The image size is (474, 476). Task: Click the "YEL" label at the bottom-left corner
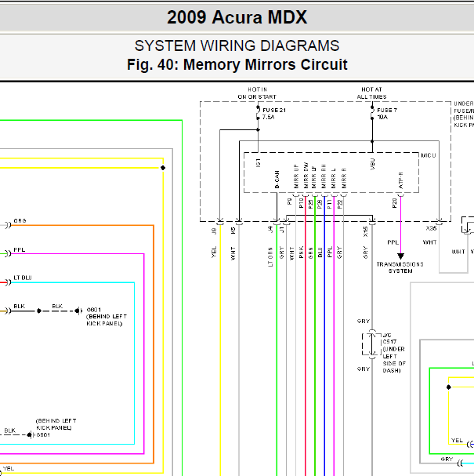9,469
